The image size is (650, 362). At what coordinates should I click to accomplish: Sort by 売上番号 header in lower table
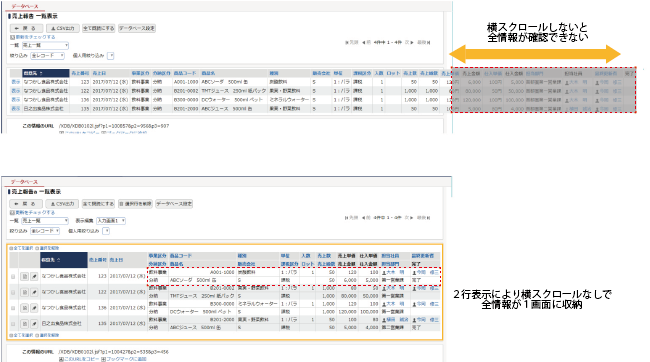98,260
